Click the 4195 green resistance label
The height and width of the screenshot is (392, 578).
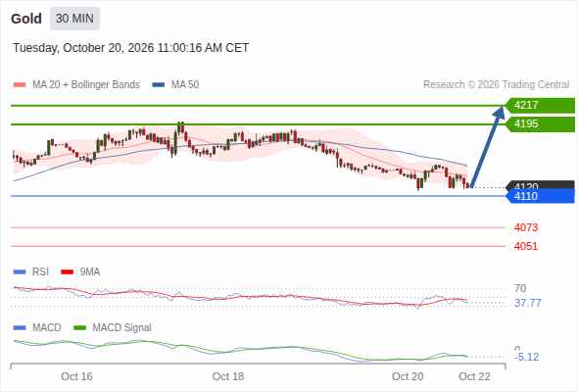click(x=540, y=123)
